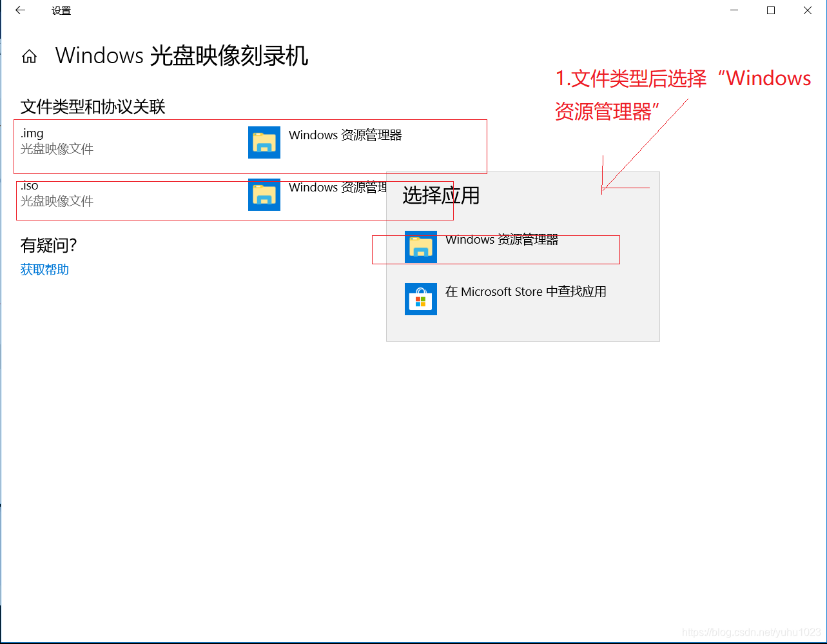The width and height of the screenshot is (827, 644).
Task: Click the '文件类型和协议关联' section heading
Action: tap(93, 107)
